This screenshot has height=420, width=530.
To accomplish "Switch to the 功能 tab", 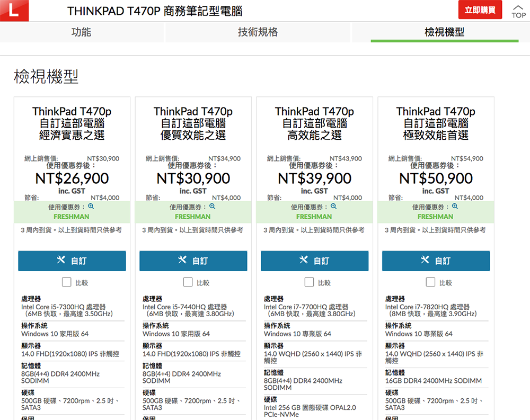I will (82, 32).
